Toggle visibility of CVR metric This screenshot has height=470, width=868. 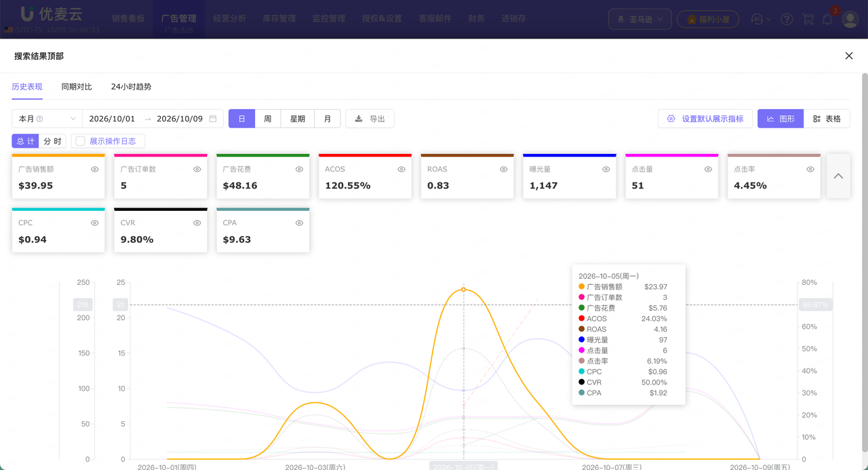click(x=197, y=223)
